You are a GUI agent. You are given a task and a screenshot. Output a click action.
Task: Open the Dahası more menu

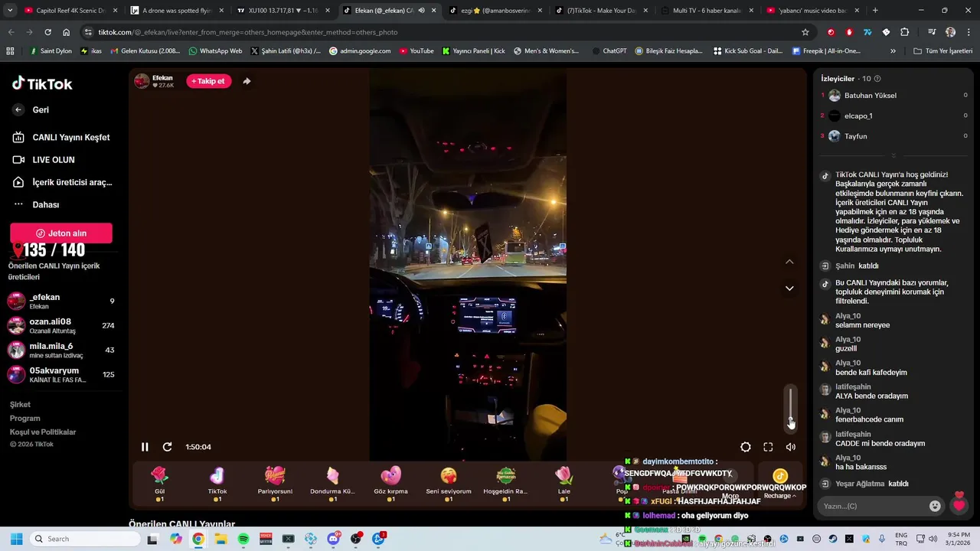coord(37,204)
